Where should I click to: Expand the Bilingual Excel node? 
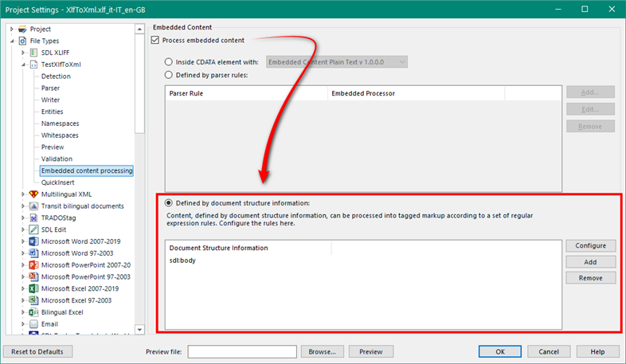(x=23, y=312)
